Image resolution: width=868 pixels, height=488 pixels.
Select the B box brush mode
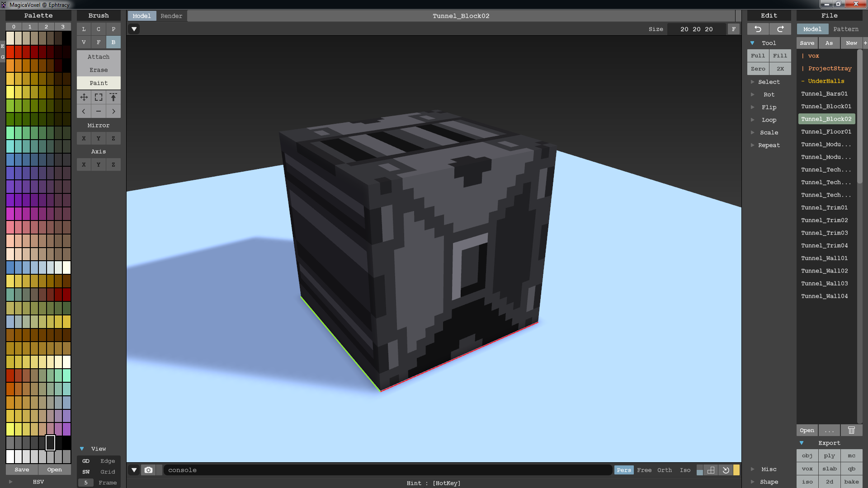(x=113, y=42)
